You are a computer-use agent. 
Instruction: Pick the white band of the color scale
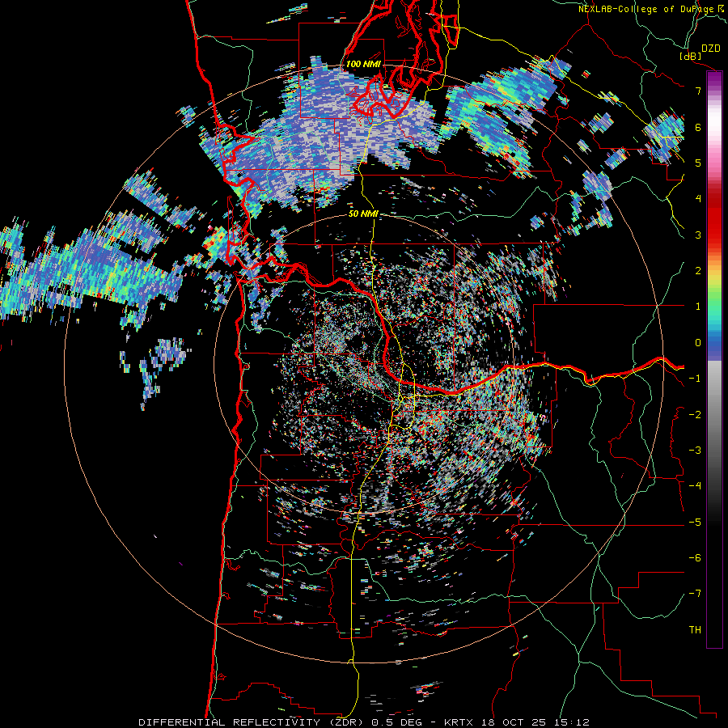click(714, 121)
